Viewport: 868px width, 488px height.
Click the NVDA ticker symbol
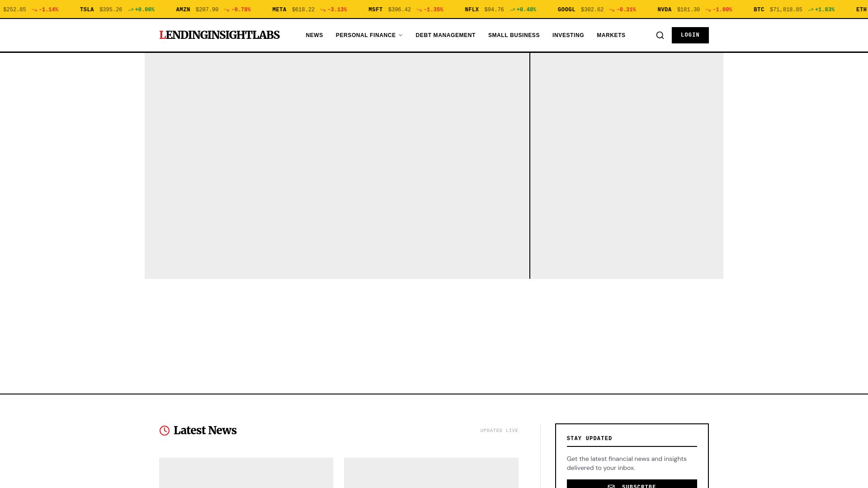click(x=664, y=10)
